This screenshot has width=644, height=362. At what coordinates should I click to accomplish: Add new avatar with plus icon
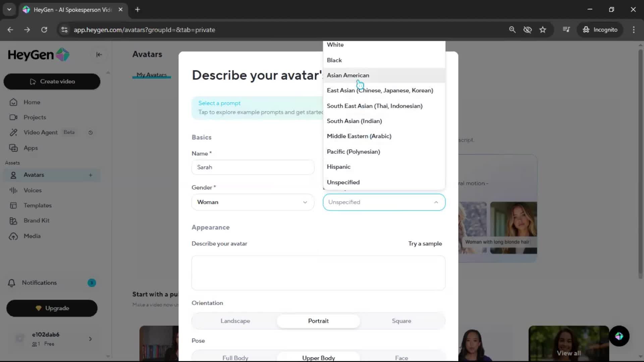(91, 175)
